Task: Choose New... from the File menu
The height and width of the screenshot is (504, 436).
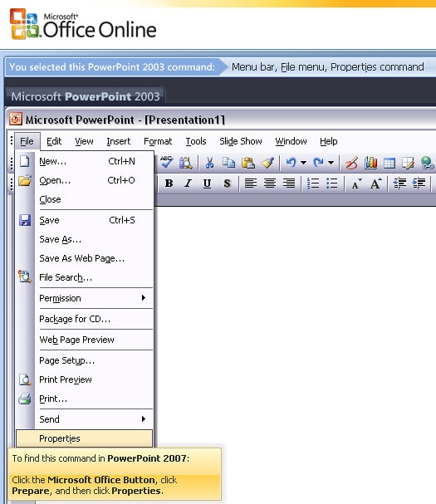Action: (84, 161)
